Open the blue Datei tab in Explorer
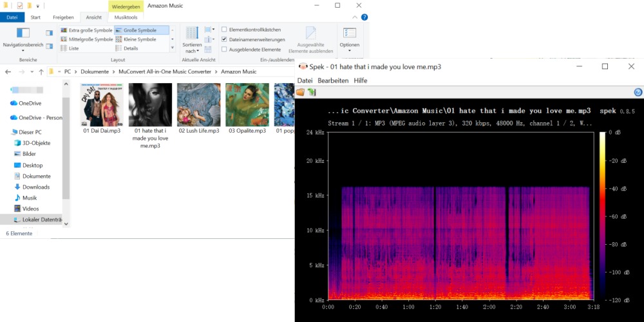Screen dimensions: 644x322 pyautogui.click(x=12, y=17)
